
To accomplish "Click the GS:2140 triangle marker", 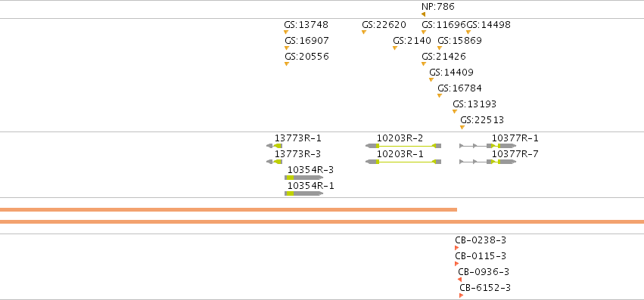I will 395,48.
